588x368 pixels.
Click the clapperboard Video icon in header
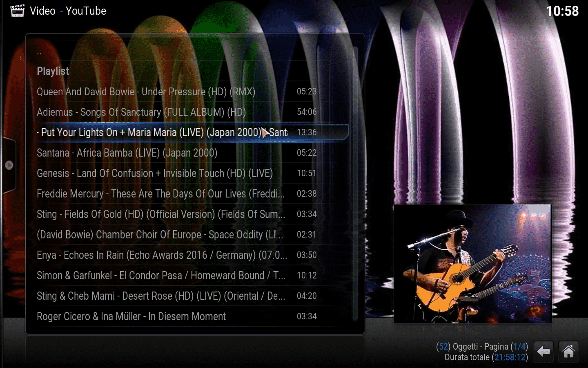point(17,11)
